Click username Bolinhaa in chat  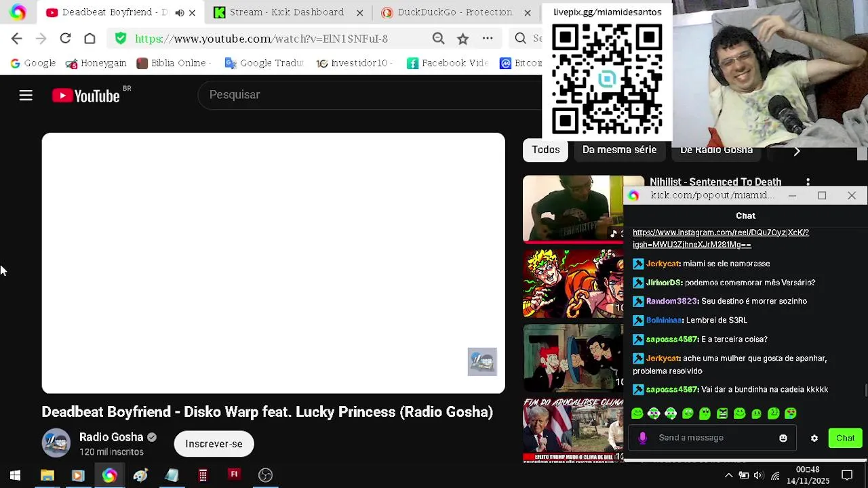(663, 320)
